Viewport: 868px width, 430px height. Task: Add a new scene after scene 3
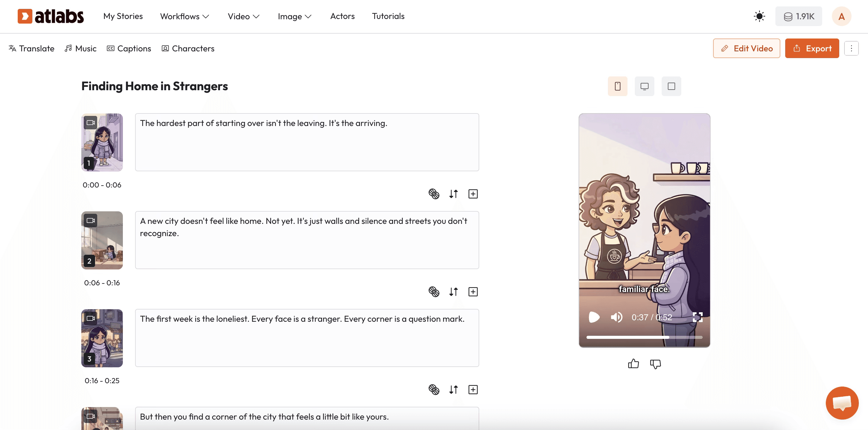pyautogui.click(x=473, y=390)
